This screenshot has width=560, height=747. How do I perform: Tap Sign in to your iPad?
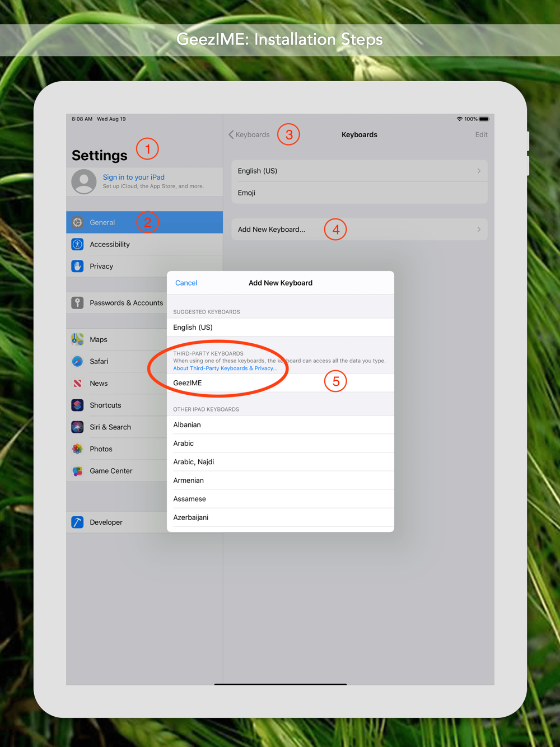pos(133,177)
